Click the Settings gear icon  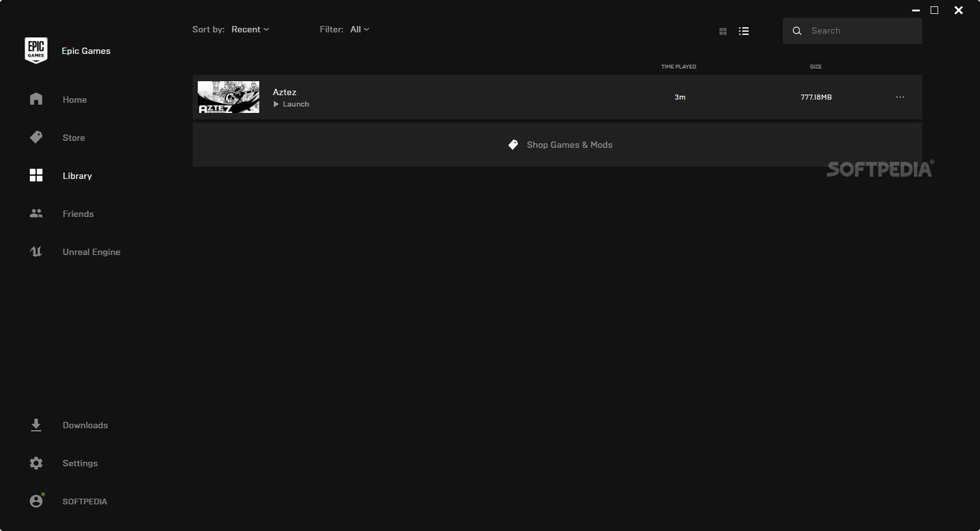(x=36, y=463)
